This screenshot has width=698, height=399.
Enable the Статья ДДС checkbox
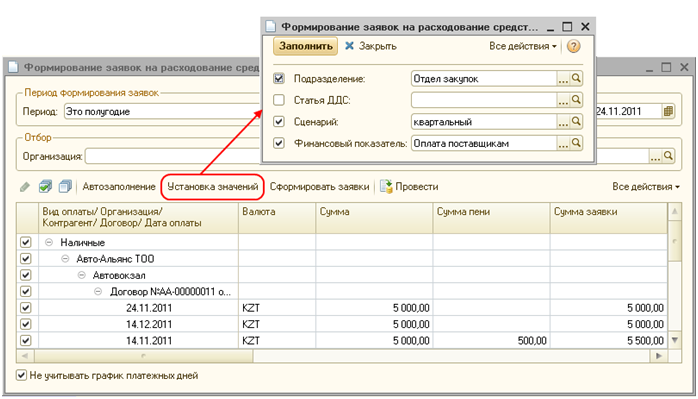(279, 100)
